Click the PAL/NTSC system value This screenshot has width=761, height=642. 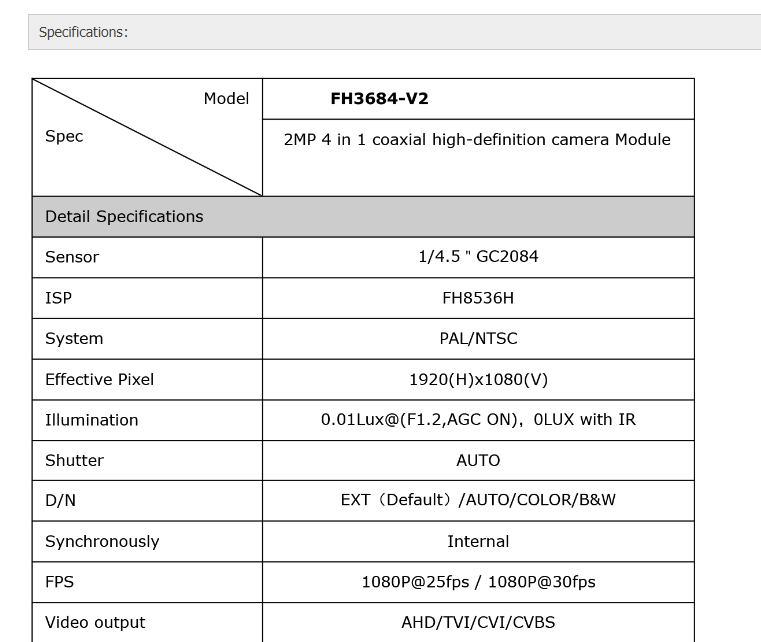(478, 339)
